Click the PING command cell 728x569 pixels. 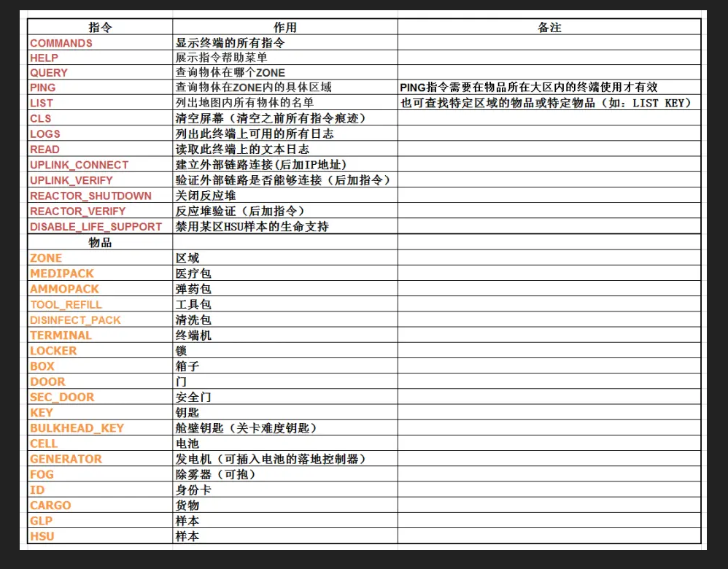[x=100, y=88]
